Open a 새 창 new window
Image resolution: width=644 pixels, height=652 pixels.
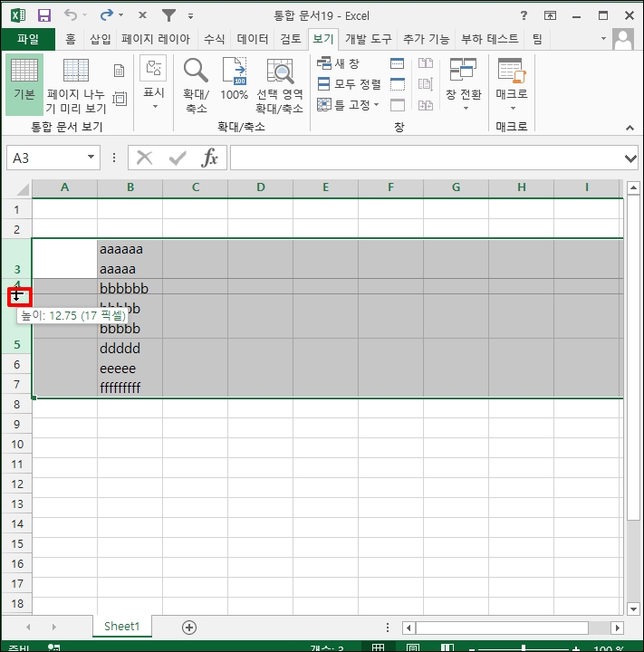(x=338, y=63)
